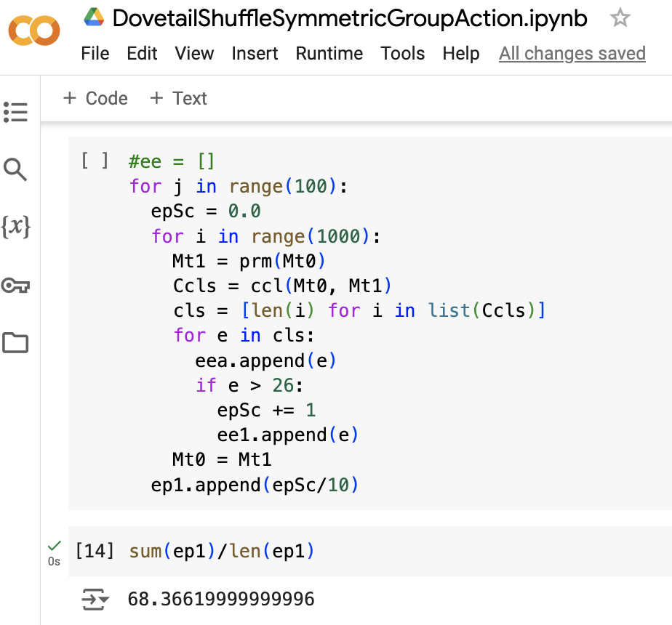Run the for-loop code cell
This screenshot has height=625, width=672.
tap(95, 161)
